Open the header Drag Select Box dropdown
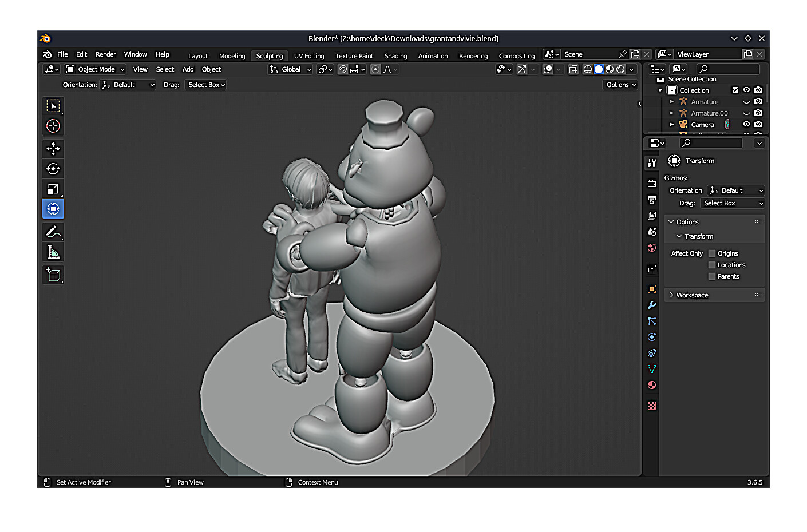The height and width of the screenshot is (532, 807). [205, 85]
